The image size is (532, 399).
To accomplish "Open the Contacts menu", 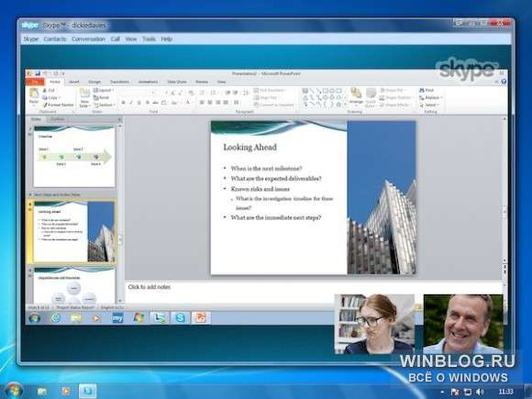I will [x=55, y=39].
